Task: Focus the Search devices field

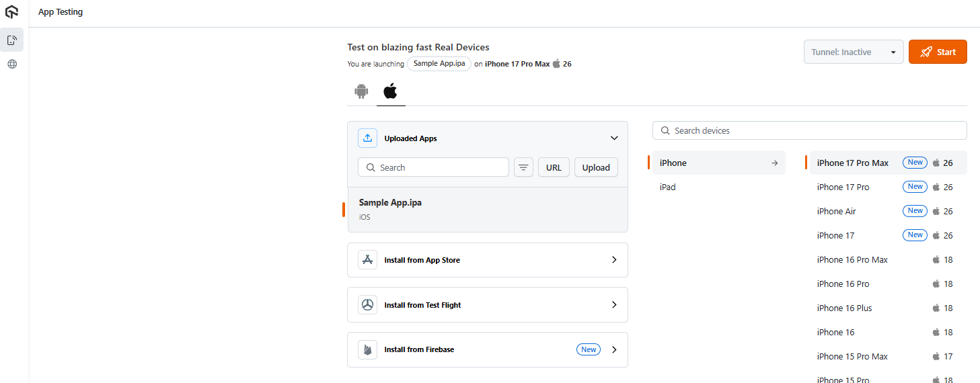Action: point(814,130)
